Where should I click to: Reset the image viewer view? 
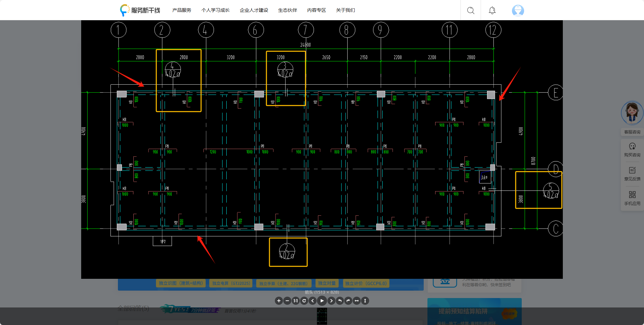[x=304, y=301]
